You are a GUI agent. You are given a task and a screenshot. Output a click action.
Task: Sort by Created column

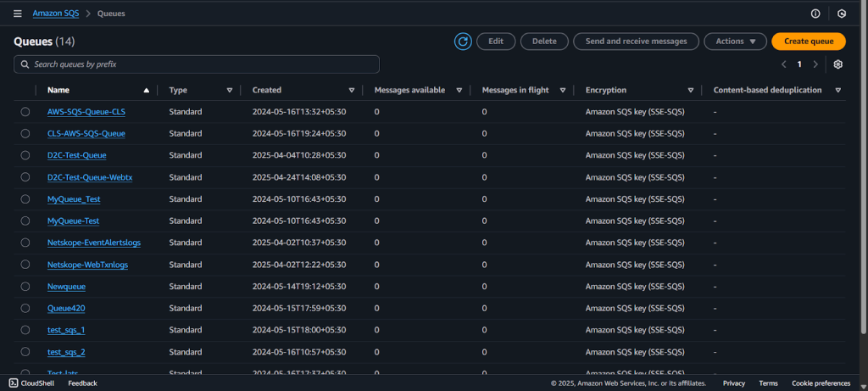[352, 90]
